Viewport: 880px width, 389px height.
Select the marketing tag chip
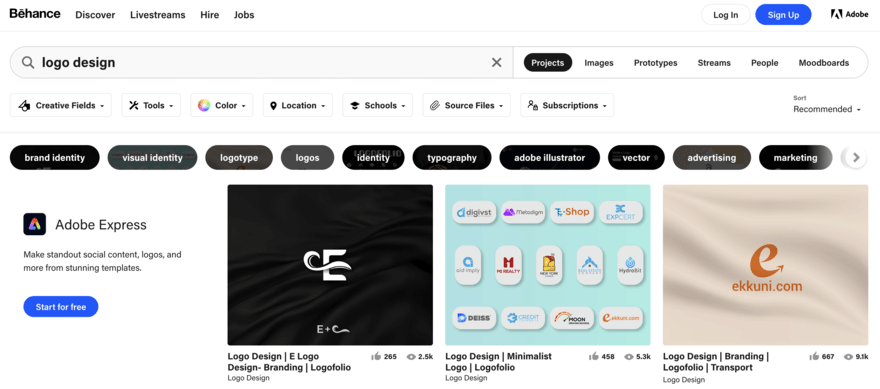pyautogui.click(x=795, y=158)
